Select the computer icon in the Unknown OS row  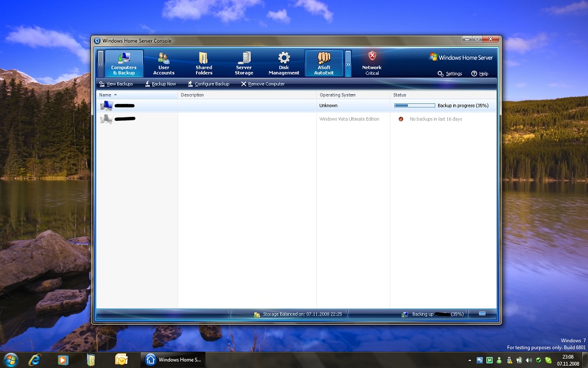tap(107, 106)
